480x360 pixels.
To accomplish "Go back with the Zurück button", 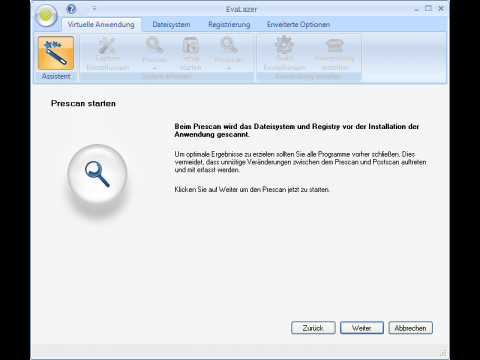I will [x=313, y=328].
